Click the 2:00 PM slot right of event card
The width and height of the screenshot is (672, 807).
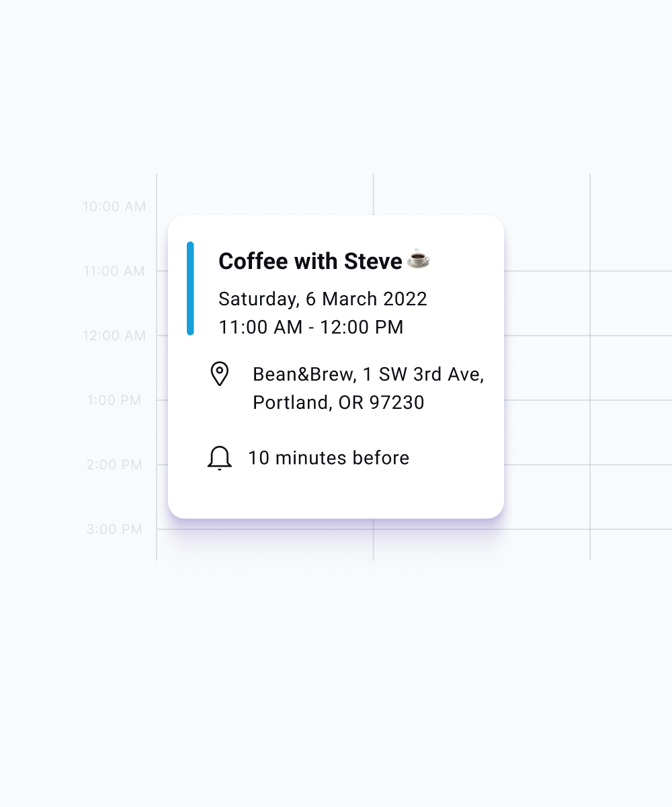coord(547,496)
